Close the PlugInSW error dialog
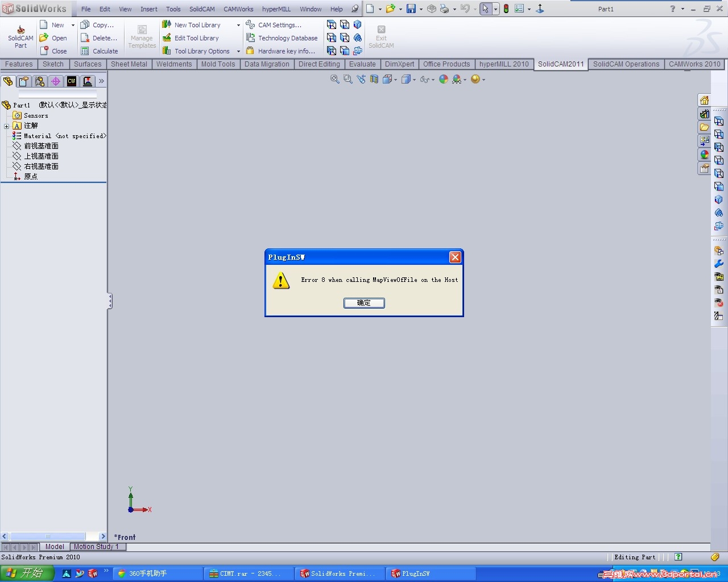The image size is (728, 582). [455, 257]
